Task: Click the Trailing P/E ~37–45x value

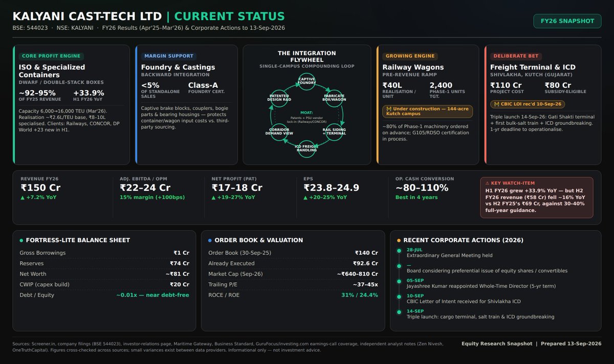Action: (x=365, y=284)
